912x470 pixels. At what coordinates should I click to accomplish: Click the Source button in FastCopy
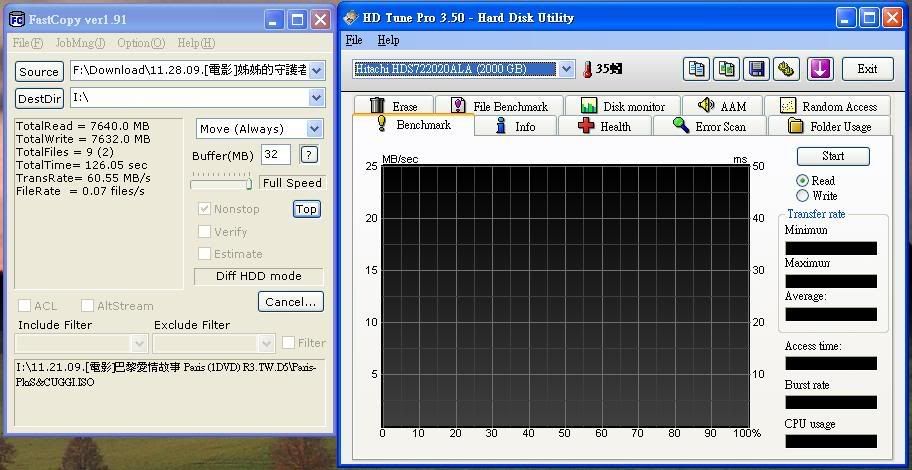click(x=39, y=72)
